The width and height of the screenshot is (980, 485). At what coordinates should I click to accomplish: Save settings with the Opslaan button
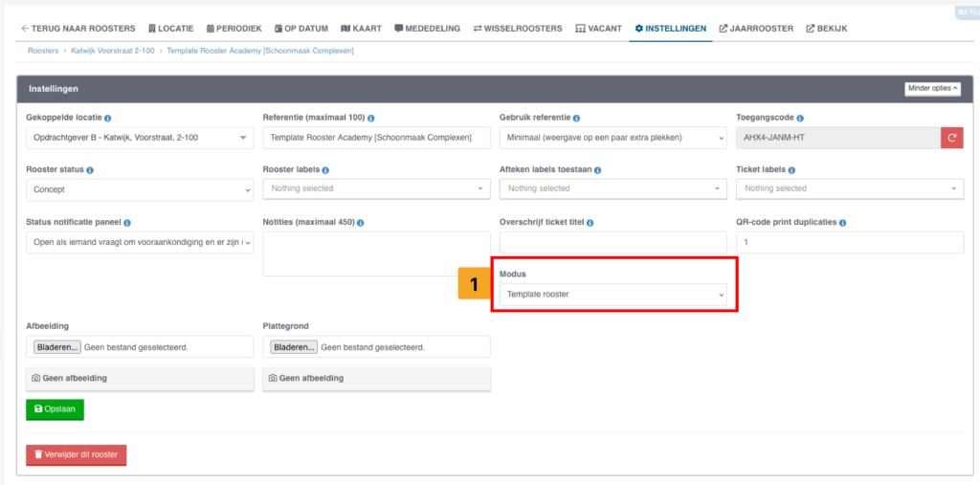(x=56, y=409)
